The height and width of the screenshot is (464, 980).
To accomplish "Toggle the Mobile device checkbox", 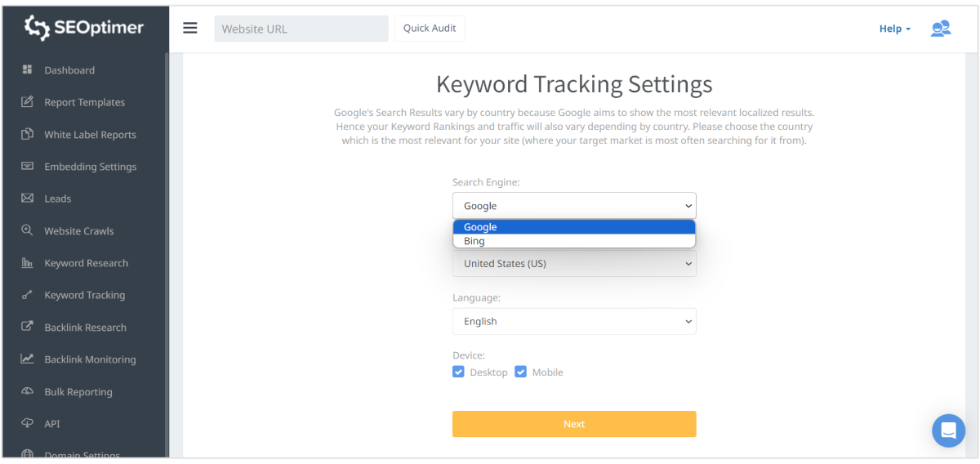I will [x=521, y=373].
